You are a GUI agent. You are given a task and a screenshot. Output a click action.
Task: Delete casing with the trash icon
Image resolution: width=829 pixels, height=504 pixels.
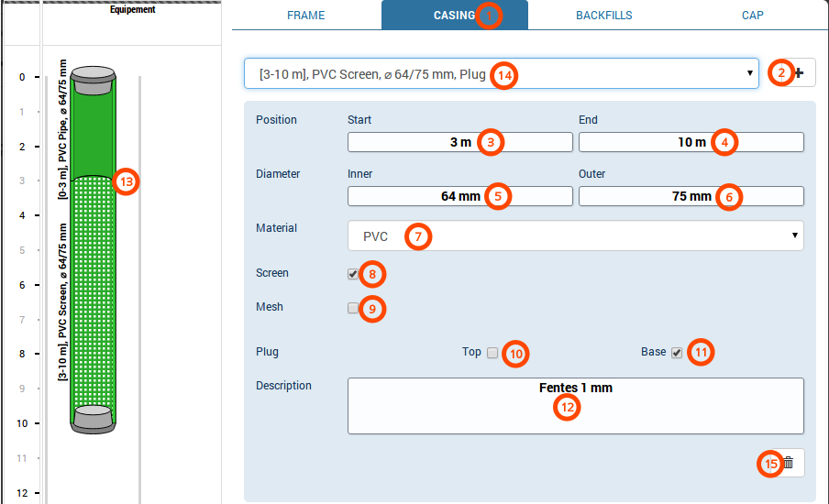click(789, 464)
